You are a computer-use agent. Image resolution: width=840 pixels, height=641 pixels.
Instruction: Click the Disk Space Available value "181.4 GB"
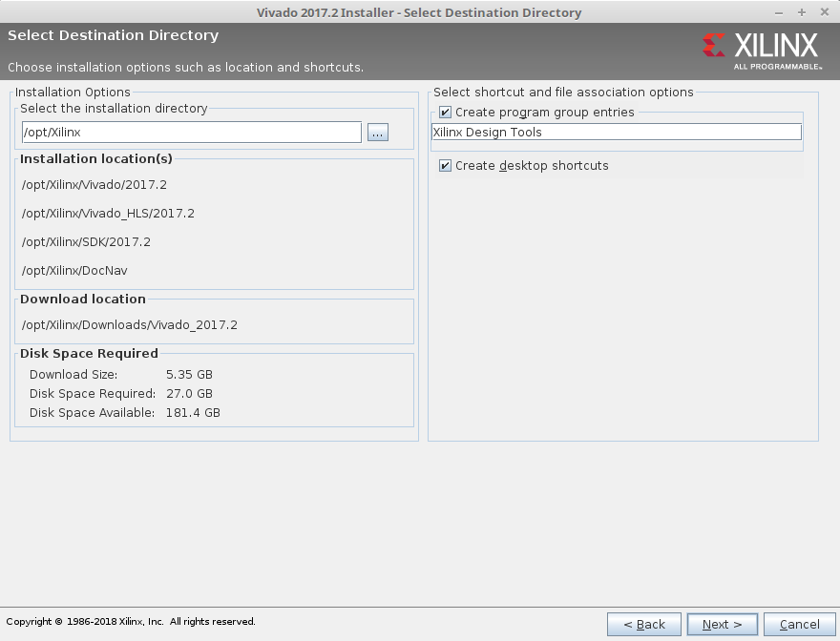[x=193, y=413]
